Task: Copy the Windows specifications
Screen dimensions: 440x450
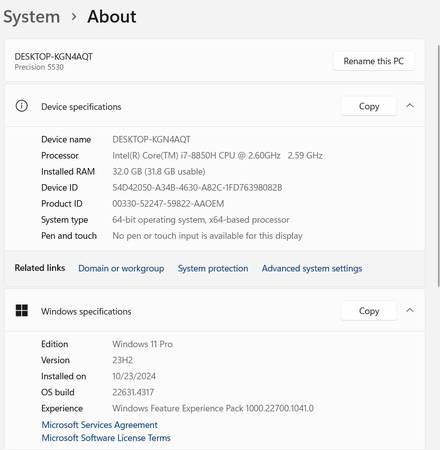Action: [x=369, y=311]
